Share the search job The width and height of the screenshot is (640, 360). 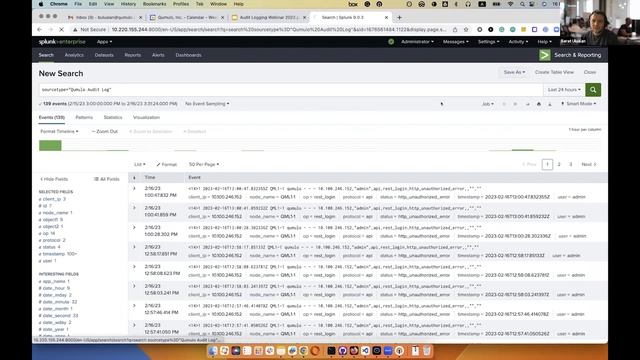(527, 104)
